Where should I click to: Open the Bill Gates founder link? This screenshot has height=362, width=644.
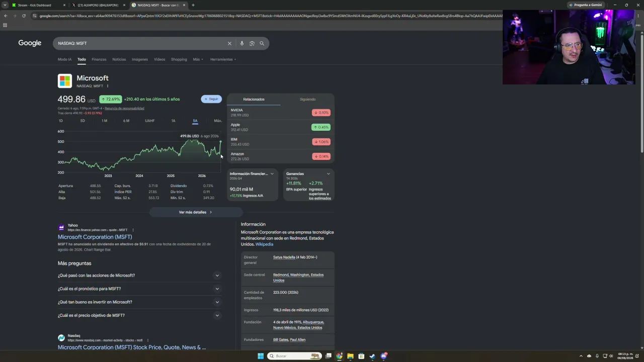tap(282, 340)
